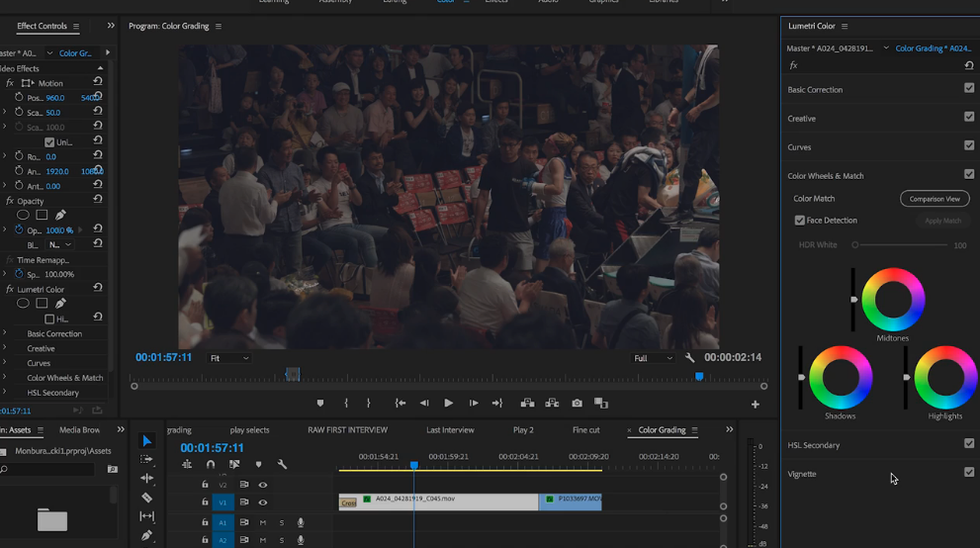Image resolution: width=980 pixels, height=548 pixels.
Task: Open program monitor settings wrench
Action: pyautogui.click(x=689, y=358)
